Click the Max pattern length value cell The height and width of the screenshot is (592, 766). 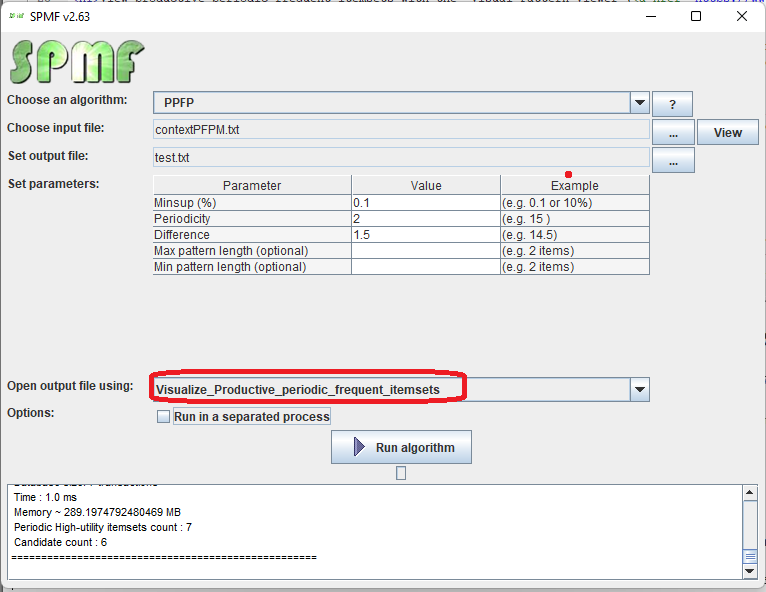425,250
